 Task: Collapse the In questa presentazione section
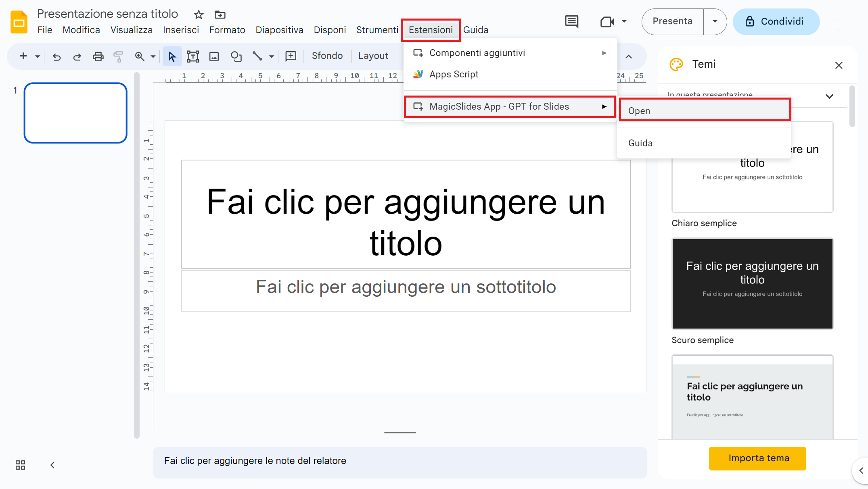830,96
